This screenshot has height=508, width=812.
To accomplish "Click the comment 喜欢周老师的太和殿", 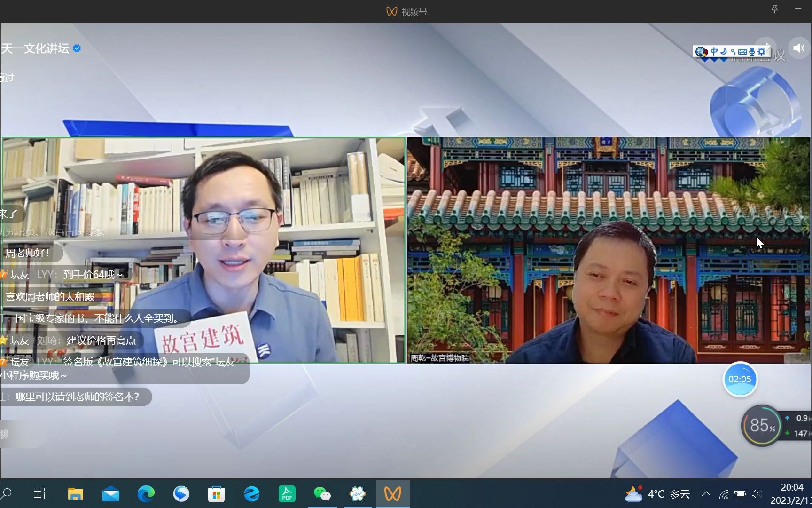I will pos(50,297).
